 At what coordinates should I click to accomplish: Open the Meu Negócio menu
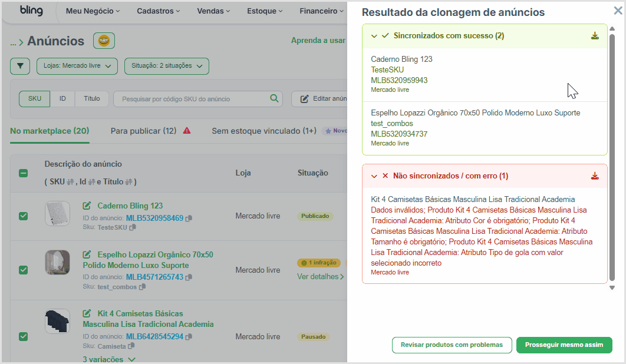pos(93,11)
